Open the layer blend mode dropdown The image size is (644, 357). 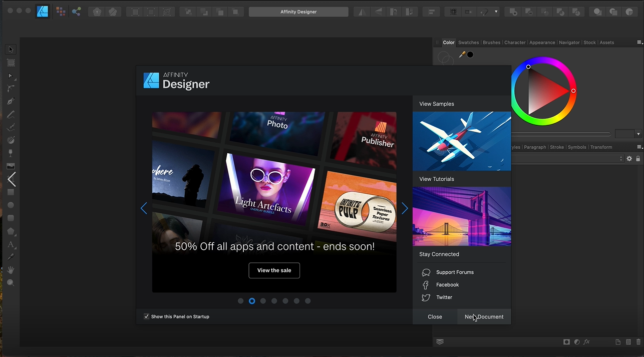pyautogui.click(x=567, y=158)
